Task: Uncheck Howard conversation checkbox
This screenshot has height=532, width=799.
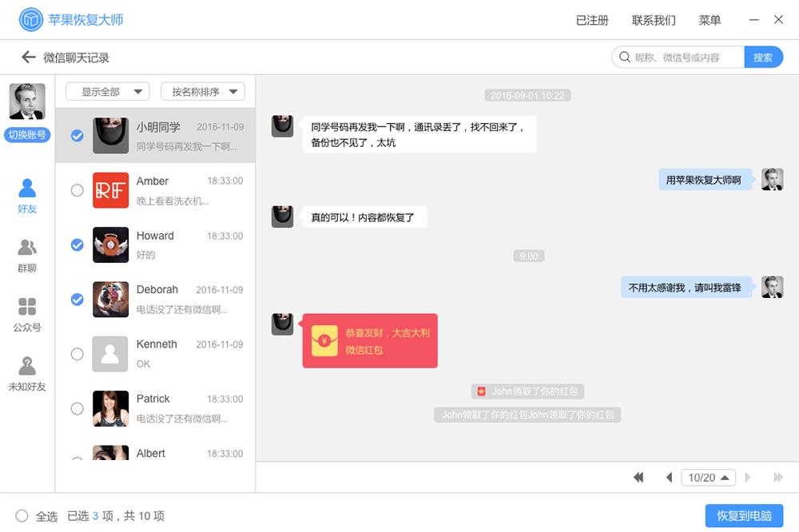Action: click(x=77, y=244)
